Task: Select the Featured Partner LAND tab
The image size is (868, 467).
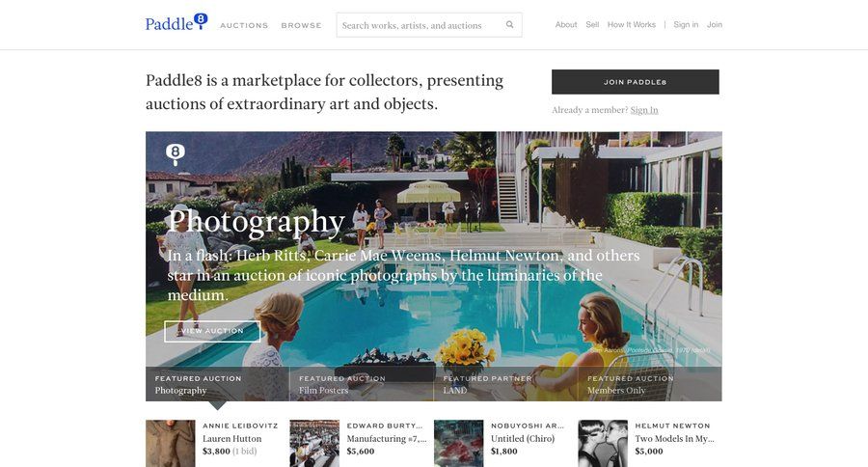Action: pyautogui.click(x=505, y=384)
